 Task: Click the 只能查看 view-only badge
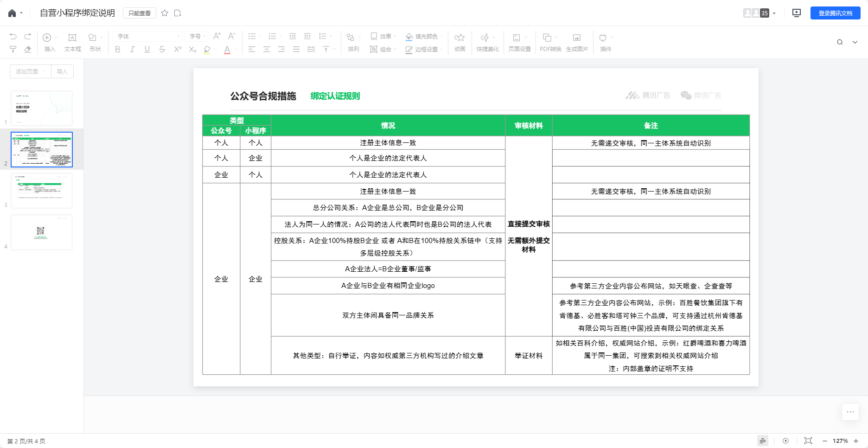[140, 13]
